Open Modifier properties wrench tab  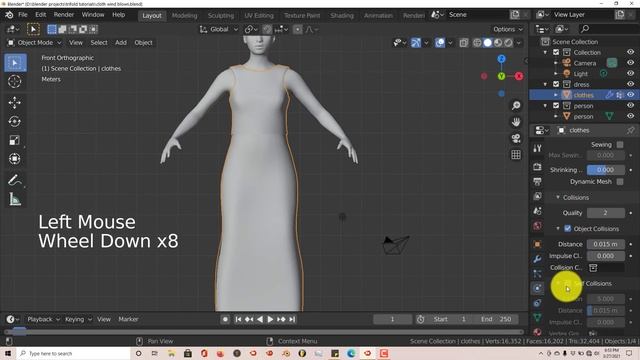(537, 259)
